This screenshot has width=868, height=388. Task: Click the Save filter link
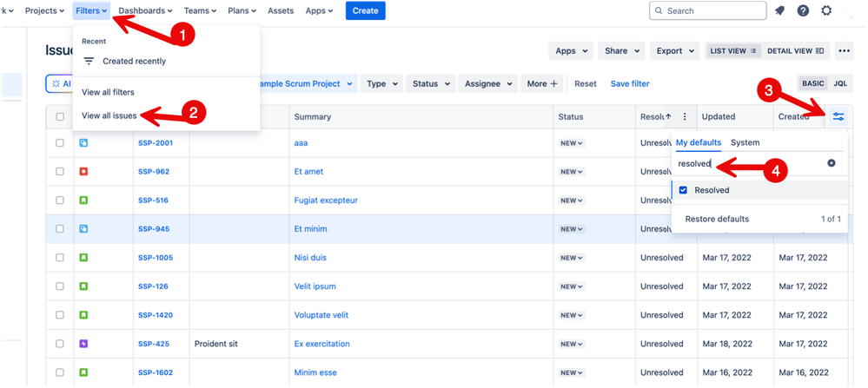[x=630, y=84]
